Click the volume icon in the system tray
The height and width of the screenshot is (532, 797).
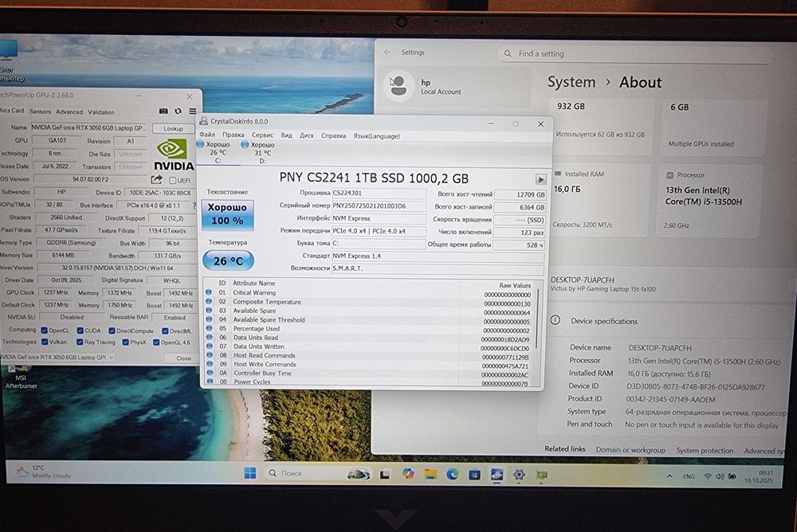coord(720,476)
